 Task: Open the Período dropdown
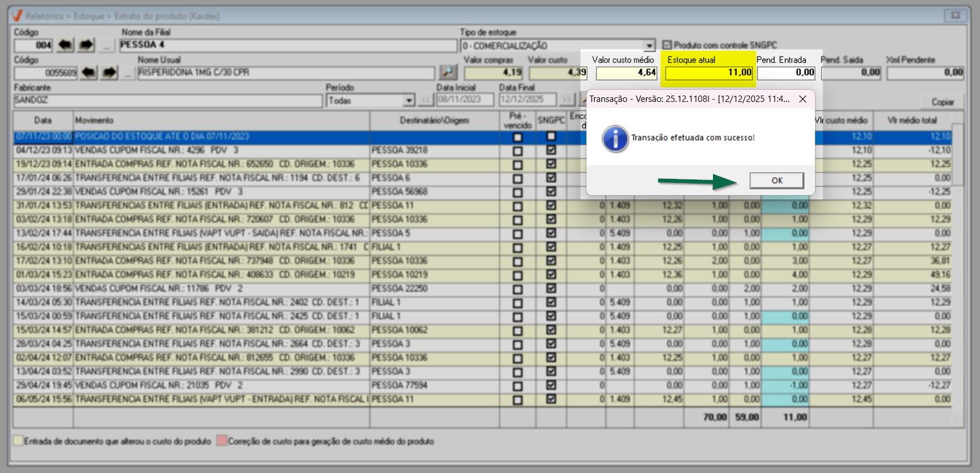(x=409, y=100)
